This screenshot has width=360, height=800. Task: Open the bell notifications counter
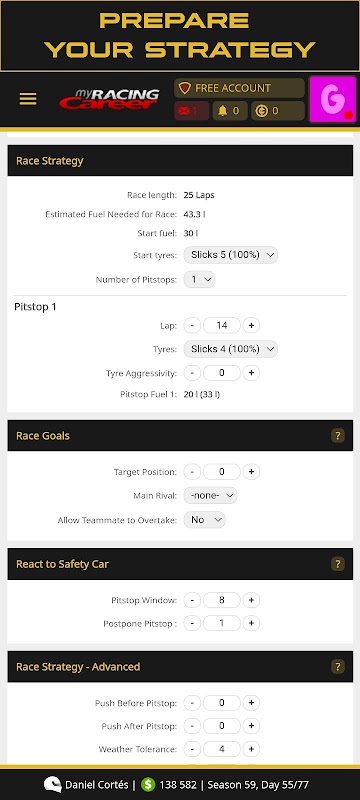[x=229, y=111]
